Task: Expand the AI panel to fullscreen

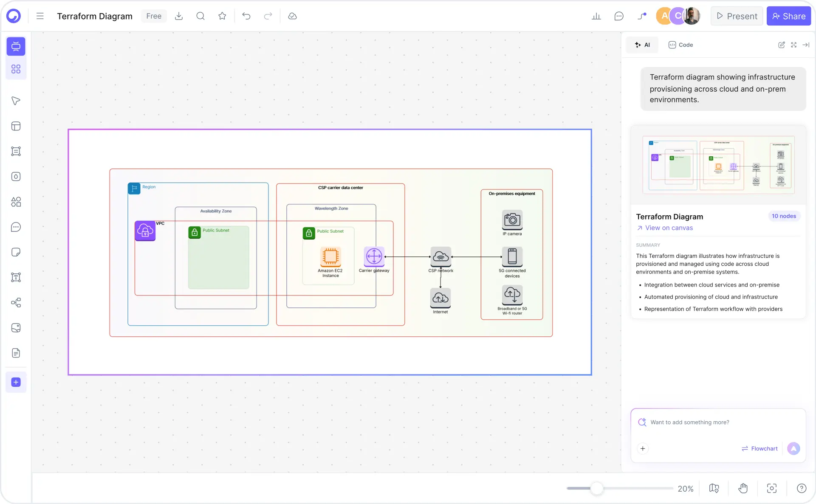Action: 793,45
